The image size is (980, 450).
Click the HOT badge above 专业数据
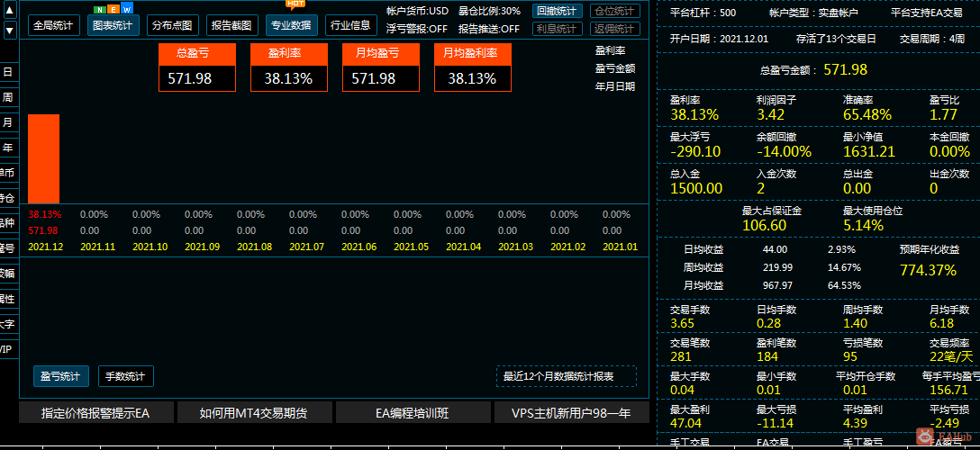(x=295, y=4)
